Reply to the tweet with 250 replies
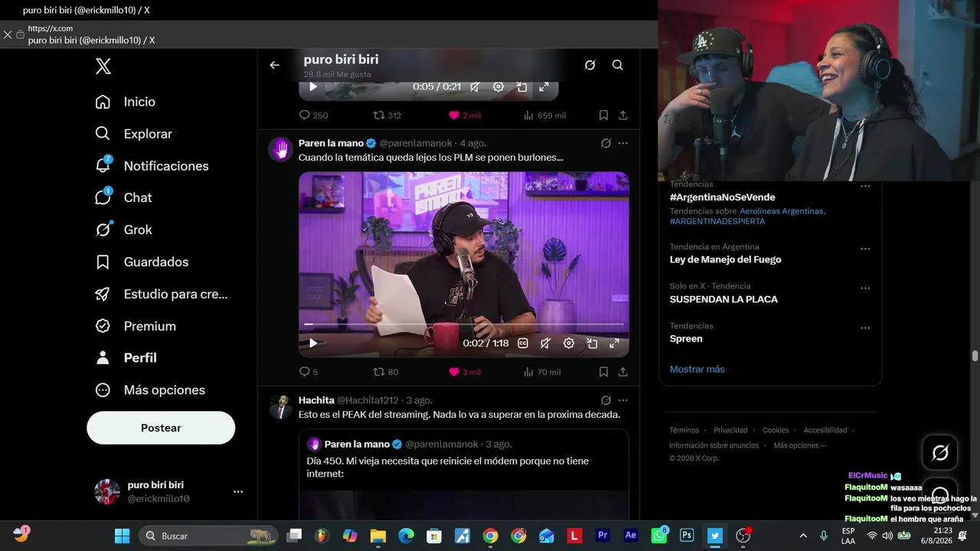 click(x=313, y=116)
